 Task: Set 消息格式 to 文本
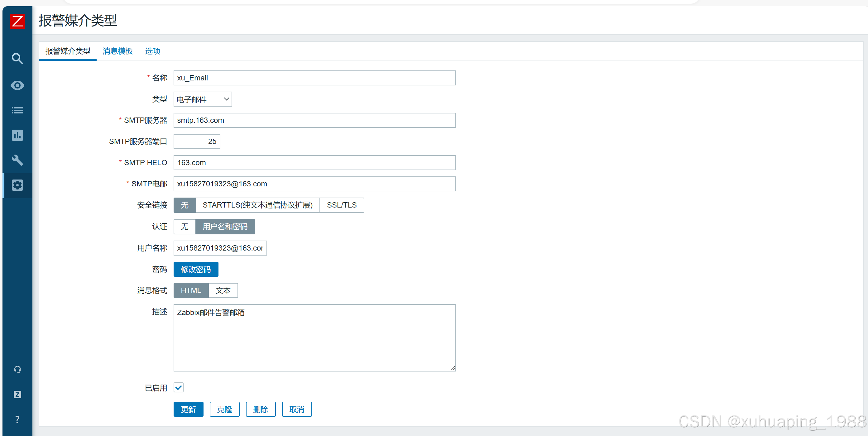223,290
